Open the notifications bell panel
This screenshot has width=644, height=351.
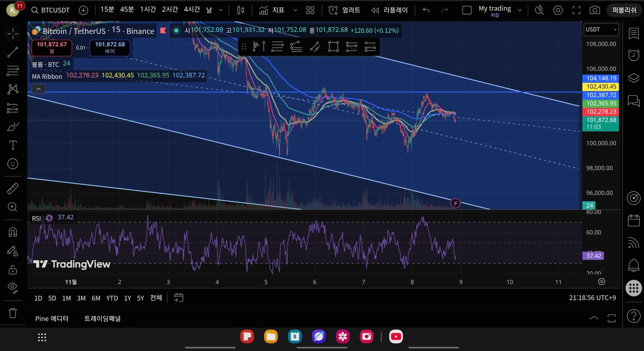pyautogui.click(x=634, y=265)
